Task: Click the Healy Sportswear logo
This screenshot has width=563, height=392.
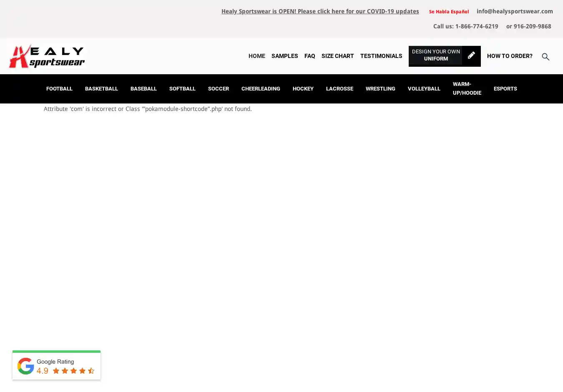Action: [47, 56]
